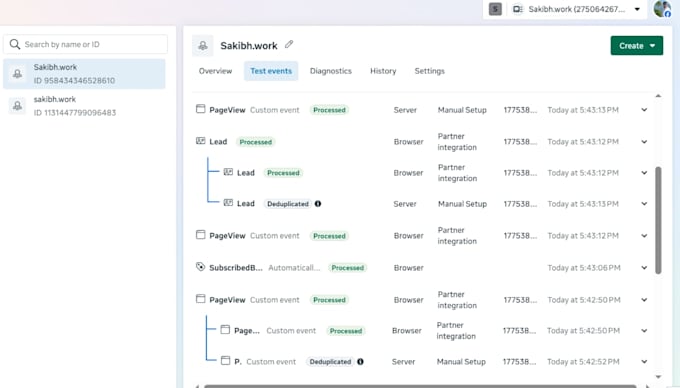Click the dataset icon beside Sakibh.work title

pyautogui.click(x=203, y=46)
